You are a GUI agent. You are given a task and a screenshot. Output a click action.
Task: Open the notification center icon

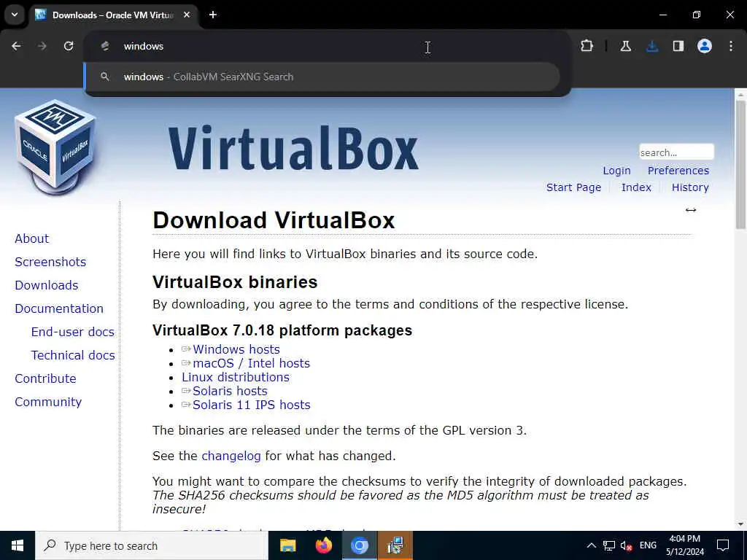pos(723,545)
